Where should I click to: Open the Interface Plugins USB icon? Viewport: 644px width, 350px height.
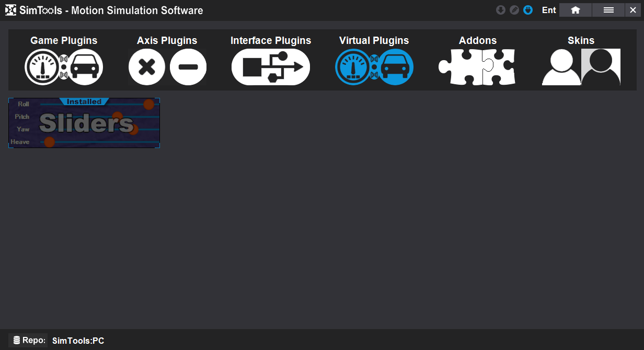(271, 66)
